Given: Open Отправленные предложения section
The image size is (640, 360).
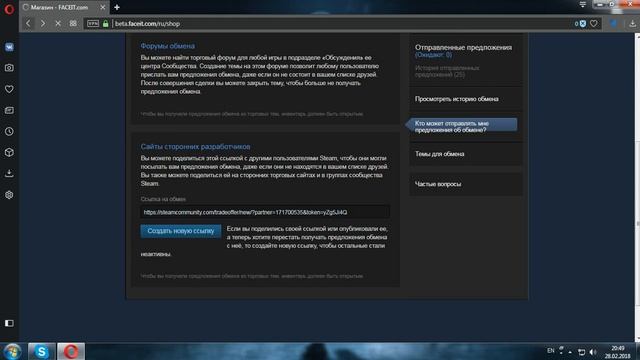Looking at the screenshot, I should [x=463, y=47].
